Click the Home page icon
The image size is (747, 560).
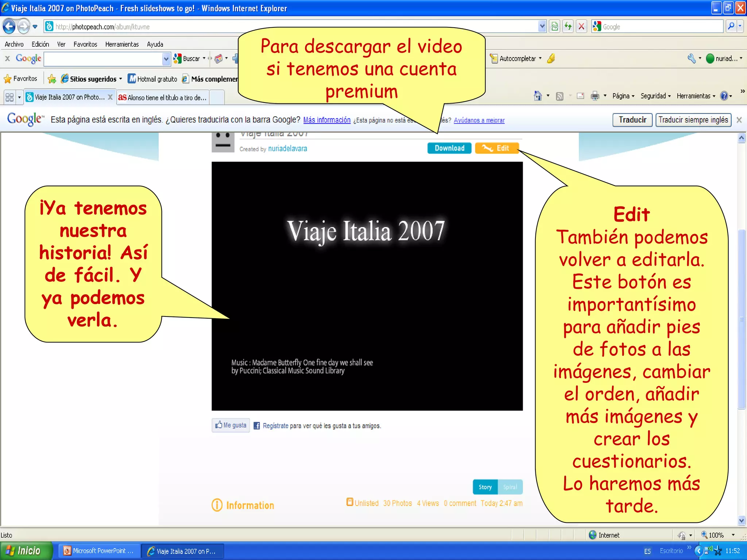pos(538,96)
